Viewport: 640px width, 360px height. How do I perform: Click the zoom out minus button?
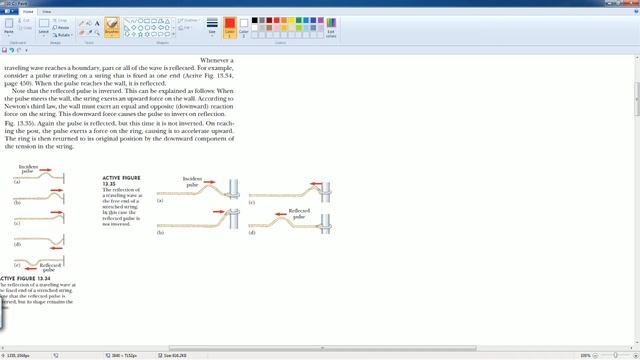coord(595,356)
